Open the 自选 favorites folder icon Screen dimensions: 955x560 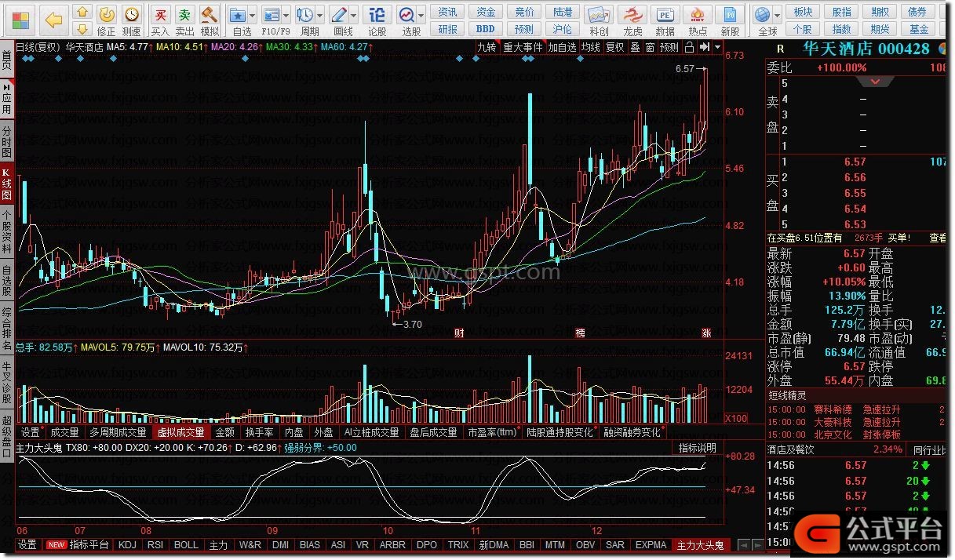pos(239,21)
